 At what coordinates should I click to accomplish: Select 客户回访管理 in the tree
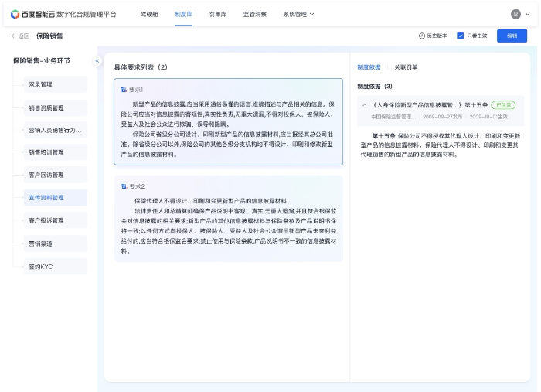[56, 175]
